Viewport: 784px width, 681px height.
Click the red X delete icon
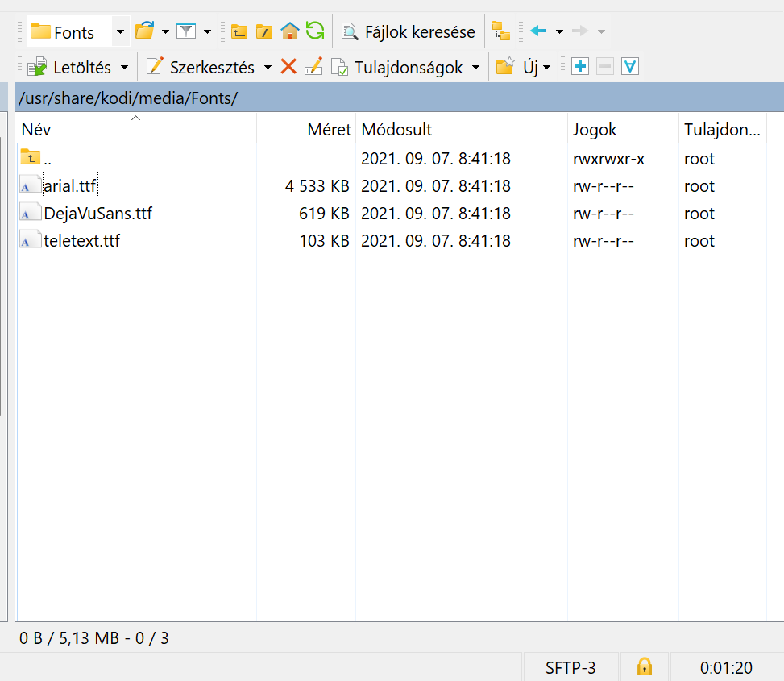point(288,66)
